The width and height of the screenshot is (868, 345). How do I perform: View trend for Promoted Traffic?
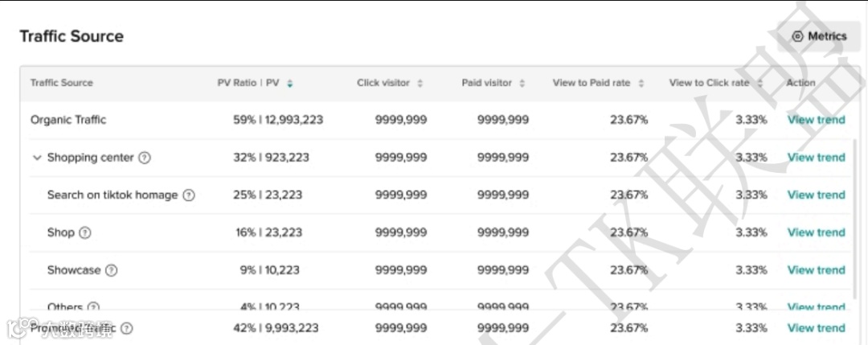tap(816, 328)
